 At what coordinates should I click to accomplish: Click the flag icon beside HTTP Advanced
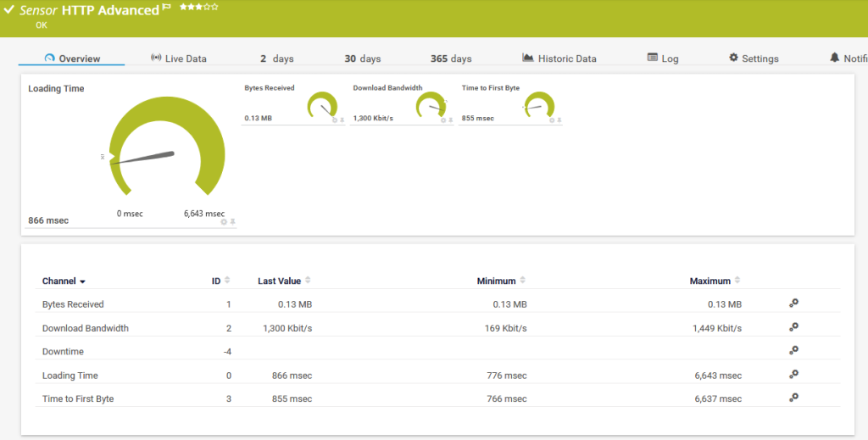(167, 8)
